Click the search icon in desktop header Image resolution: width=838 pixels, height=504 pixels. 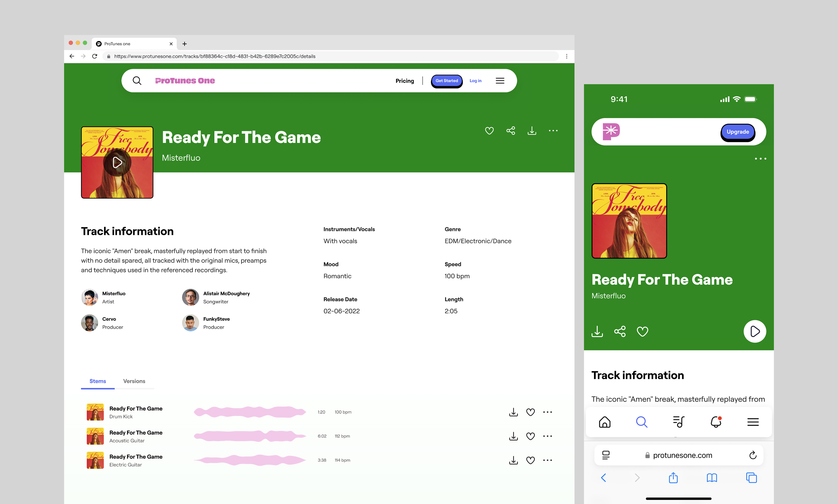[x=137, y=80]
